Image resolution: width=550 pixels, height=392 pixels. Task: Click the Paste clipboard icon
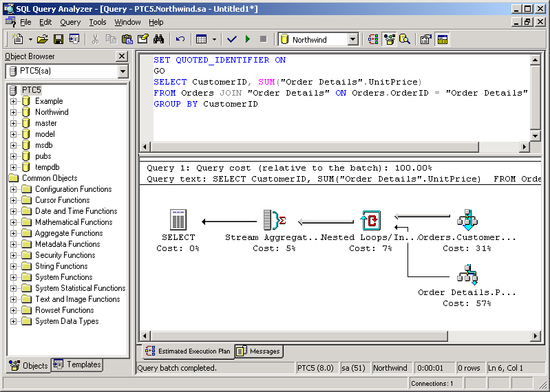[x=127, y=39]
